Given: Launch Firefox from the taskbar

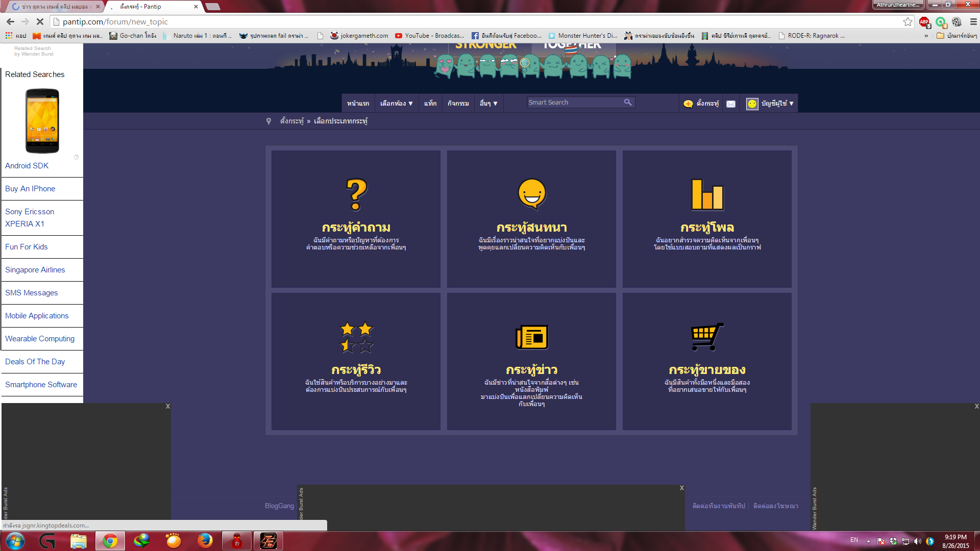Looking at the screenshot, I should pyautogui.click(x=205, y=541).
